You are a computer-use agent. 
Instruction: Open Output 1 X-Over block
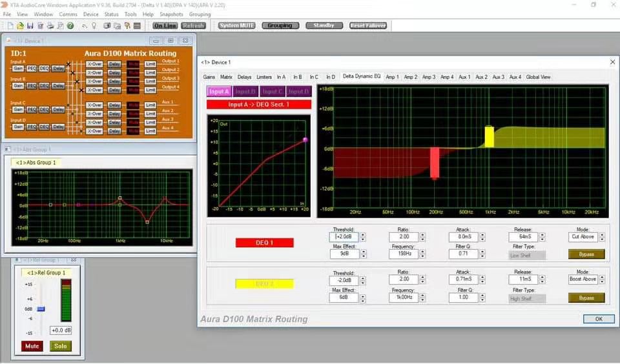(x=94, y=64)
